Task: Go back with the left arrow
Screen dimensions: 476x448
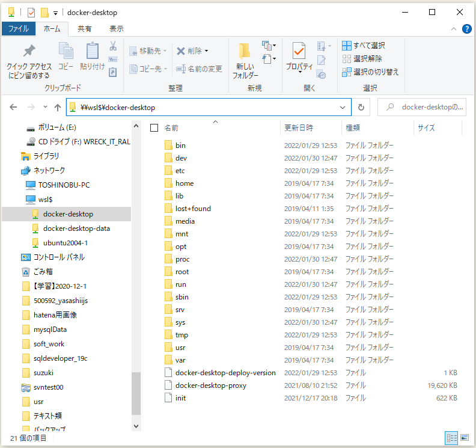Action: click(13, 107)
